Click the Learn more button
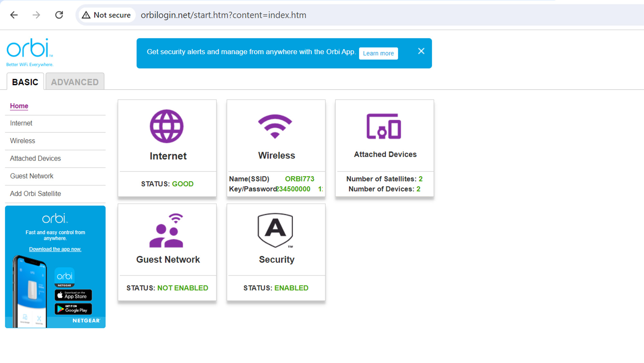644x363 pixels. 378,53
